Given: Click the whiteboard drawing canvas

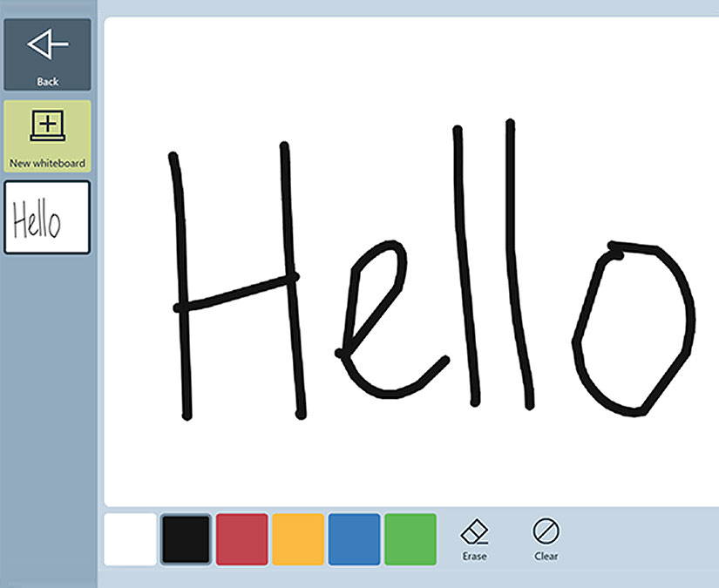Looking at the screenshot, I should (x=411, y=261).
